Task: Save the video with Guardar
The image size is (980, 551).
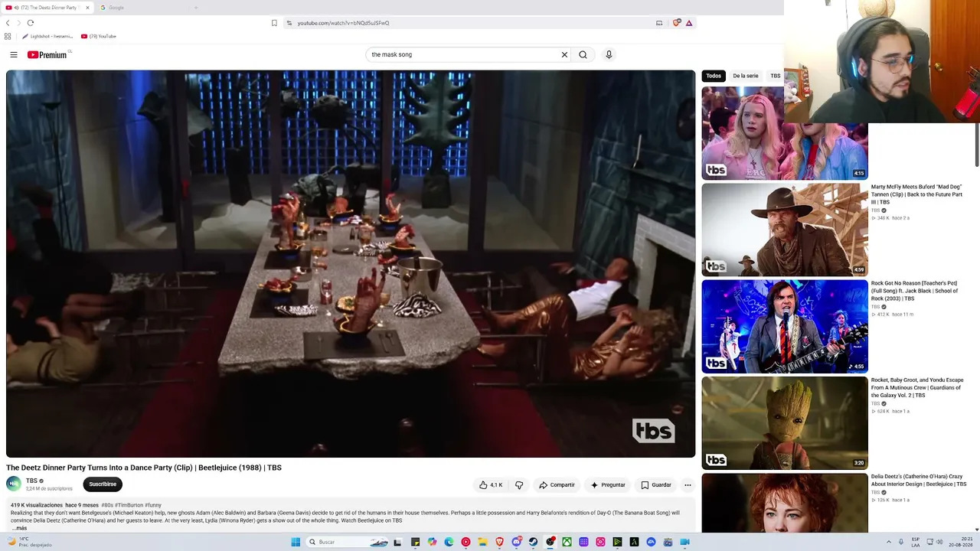Action: point(656,484)
